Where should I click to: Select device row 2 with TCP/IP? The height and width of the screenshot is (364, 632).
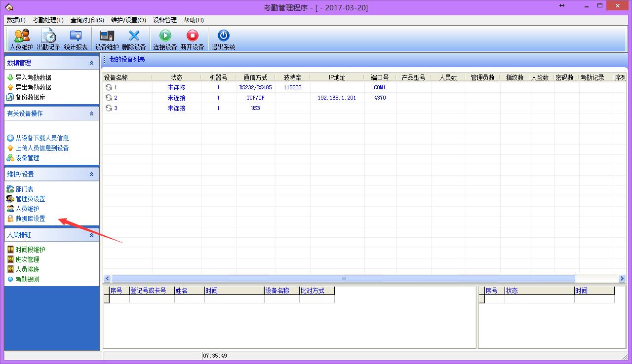(x=255, y=98)
